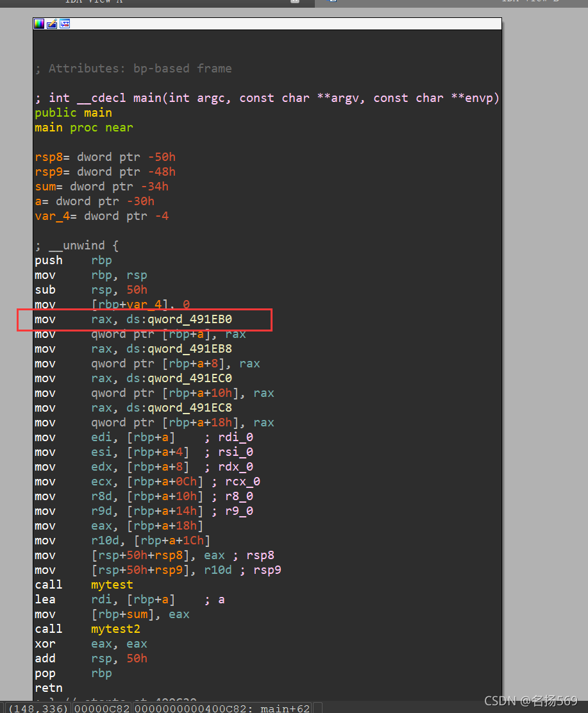588x713 pixels.
Task: Click the '; rcx_0' comment
Action: 236,482
